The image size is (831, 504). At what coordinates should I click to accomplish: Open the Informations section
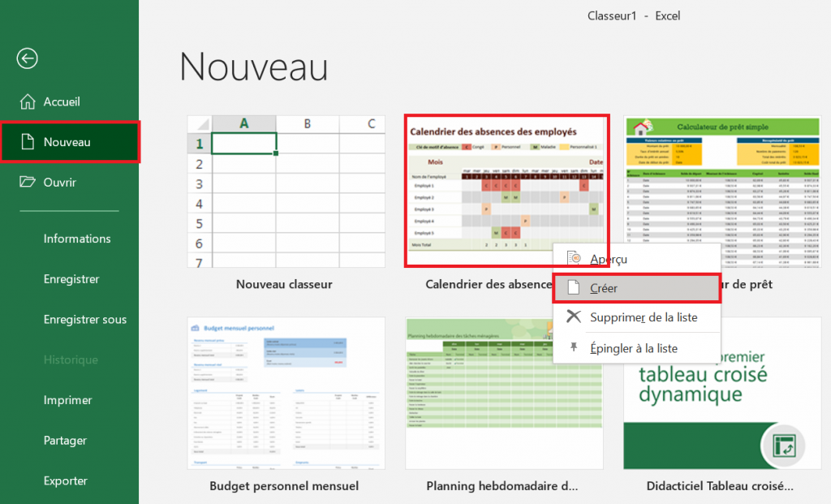click(x=77, y=239)
